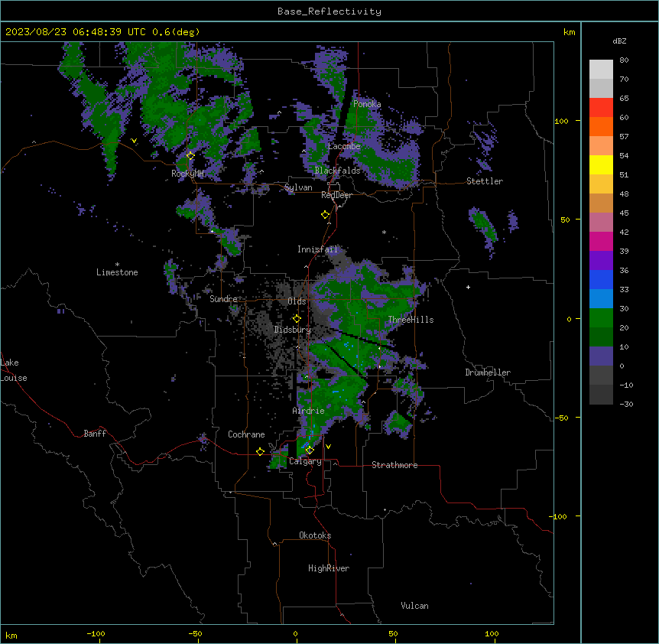Click the -100 tick on horizontal axis
This screenshot has width=659, height=644.
pos(96,633)
